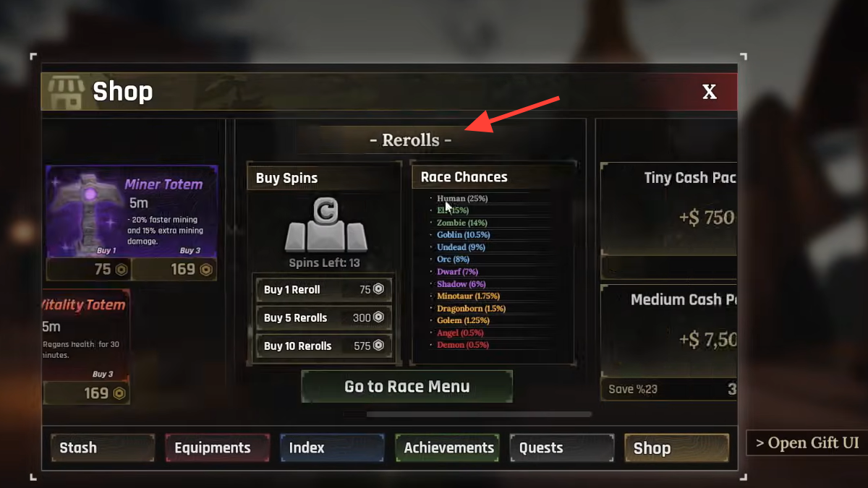Purchase the 5 Rerolls bundle
The image size is (868, 488).
click(x=324, y=317)
